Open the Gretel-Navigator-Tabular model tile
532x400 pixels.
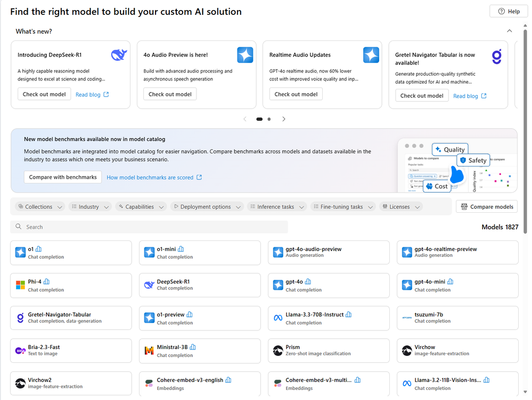71,318
